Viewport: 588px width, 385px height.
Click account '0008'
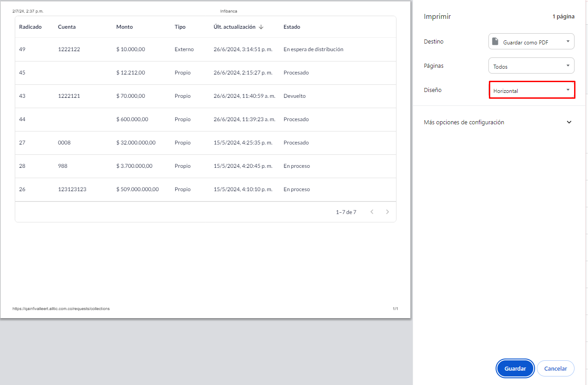click(64, 143)
